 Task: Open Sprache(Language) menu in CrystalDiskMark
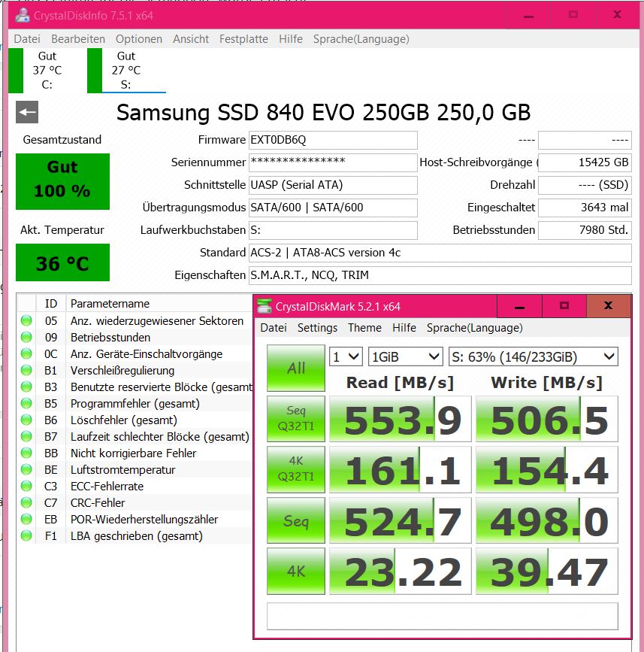(474, 328)
